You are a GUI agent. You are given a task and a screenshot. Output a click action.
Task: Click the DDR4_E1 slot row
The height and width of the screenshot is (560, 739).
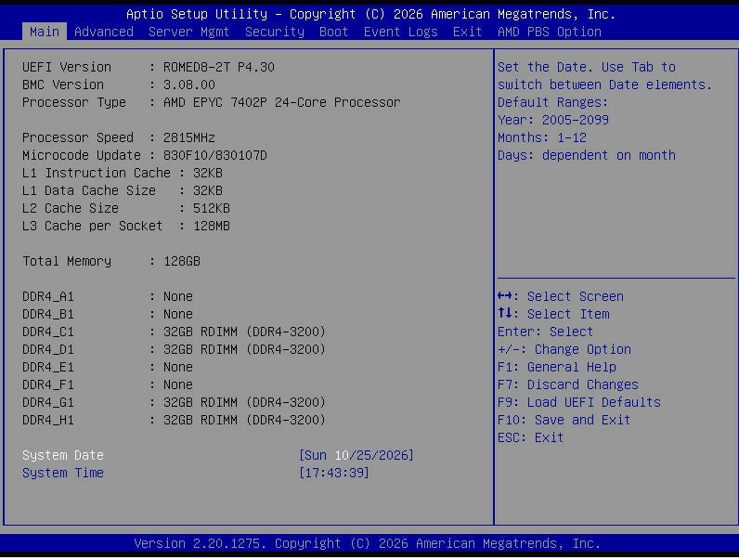click(x=108, y=367)
